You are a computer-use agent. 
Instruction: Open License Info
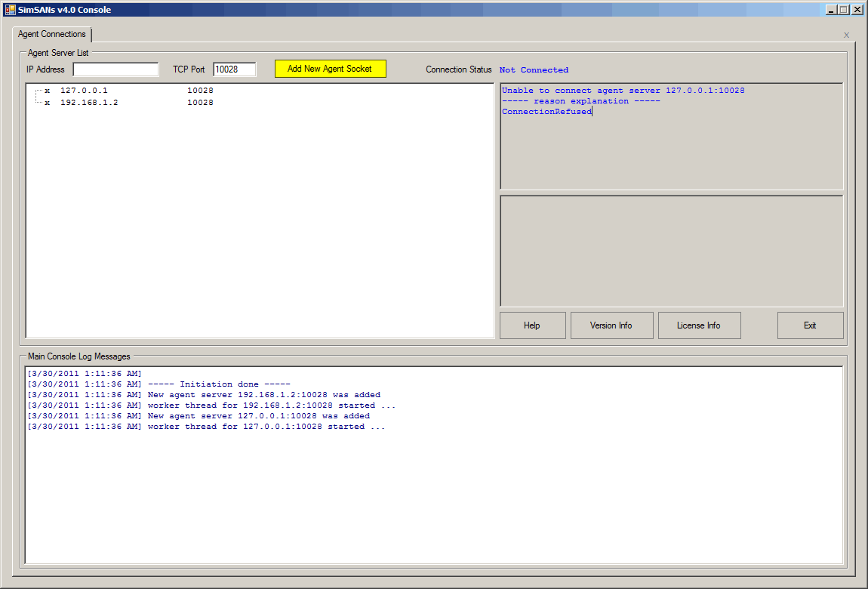698,325
